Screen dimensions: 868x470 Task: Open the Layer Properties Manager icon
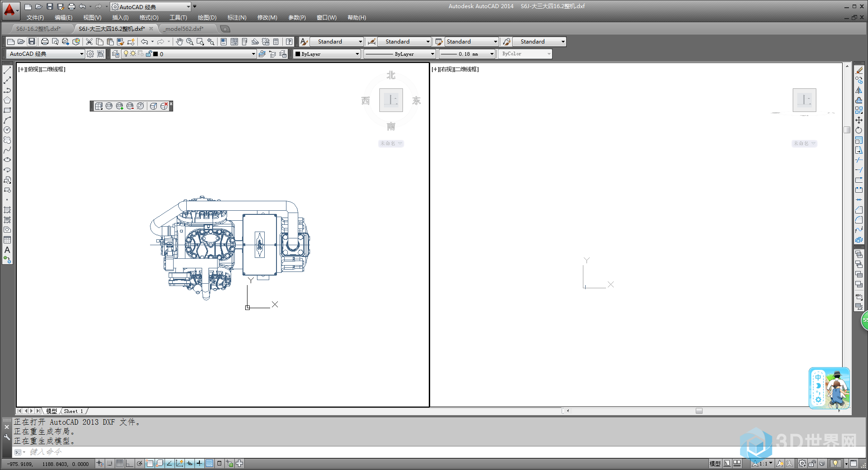pyautogui.click(x=116, y=54)
